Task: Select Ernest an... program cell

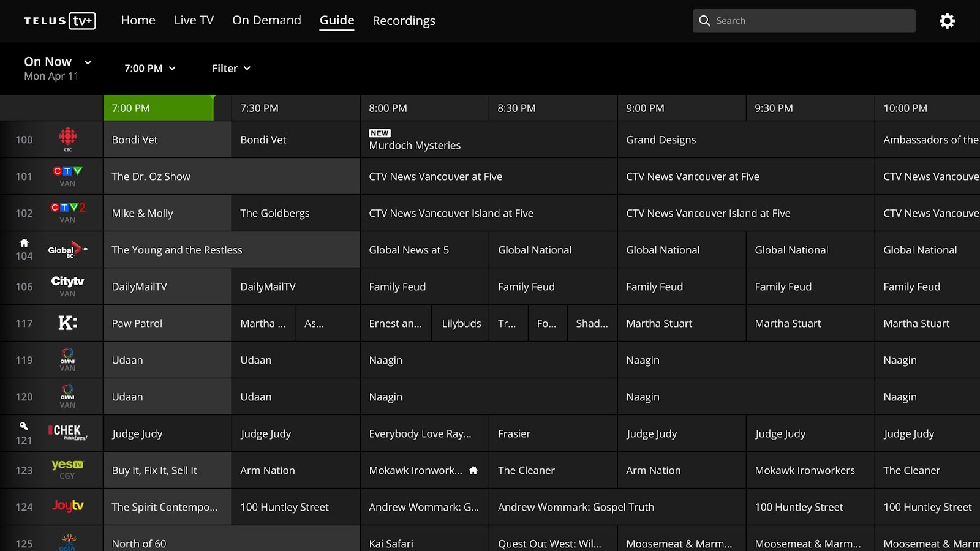Action: (x=396, y=323)
